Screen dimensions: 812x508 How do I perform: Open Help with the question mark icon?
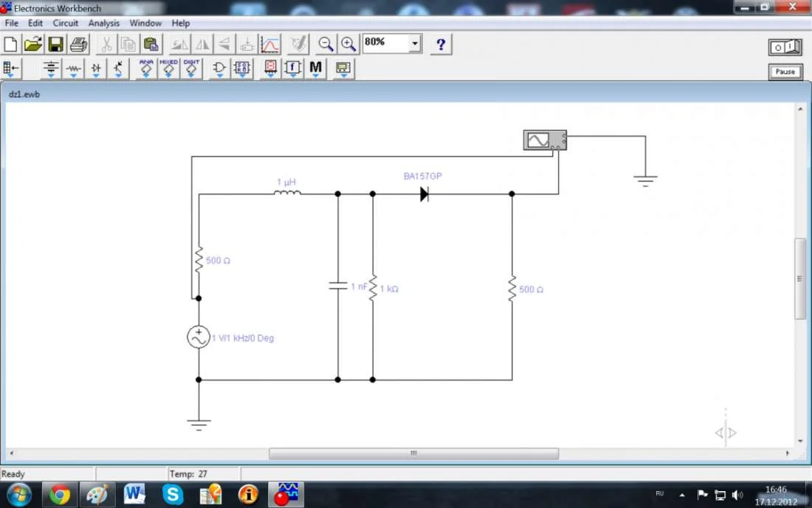(441, 44)
